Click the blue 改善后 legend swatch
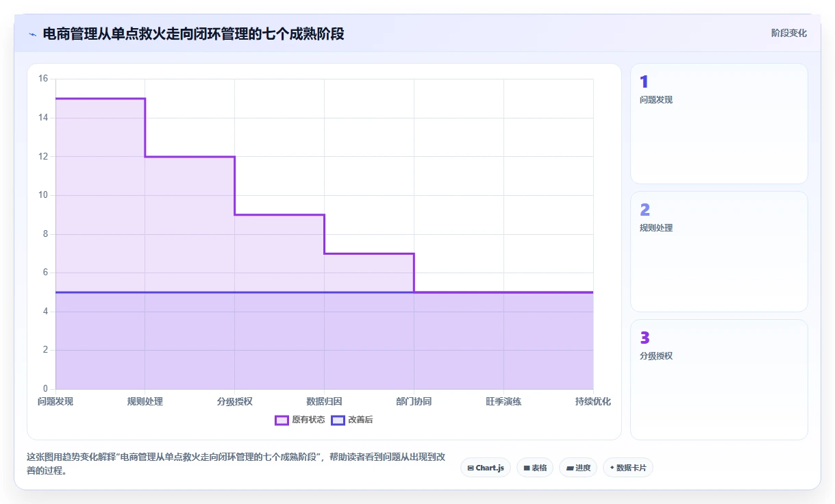The width and height of the screenshot is (835, 504). pos(338,420)
